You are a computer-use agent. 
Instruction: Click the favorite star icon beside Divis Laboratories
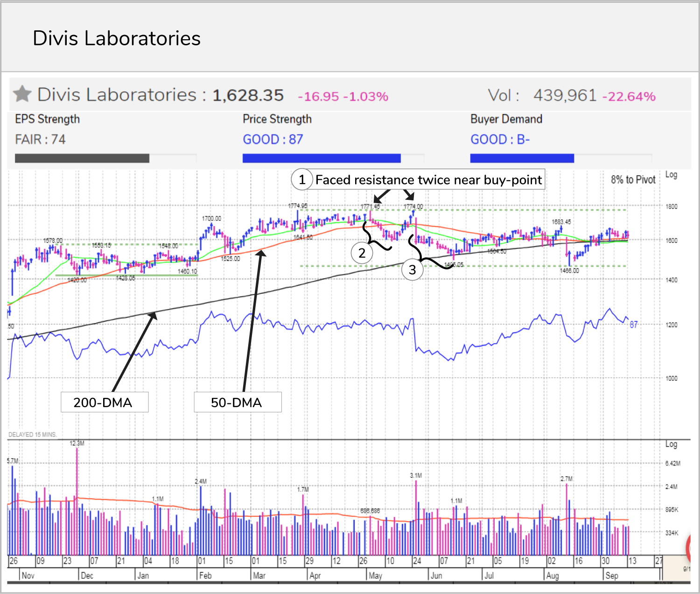(22, 94)
